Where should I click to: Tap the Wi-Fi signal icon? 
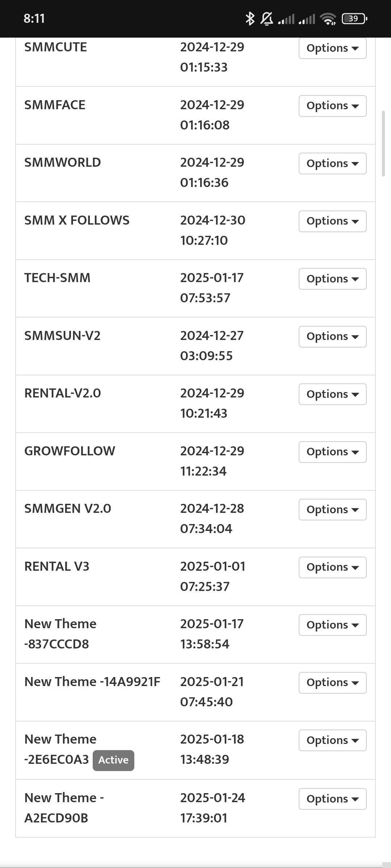pos(329,18)
